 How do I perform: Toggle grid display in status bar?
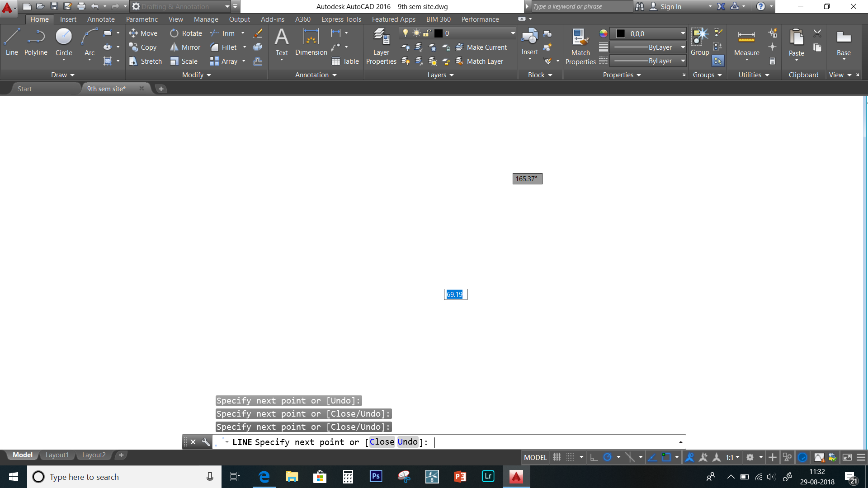click(557, 457)
